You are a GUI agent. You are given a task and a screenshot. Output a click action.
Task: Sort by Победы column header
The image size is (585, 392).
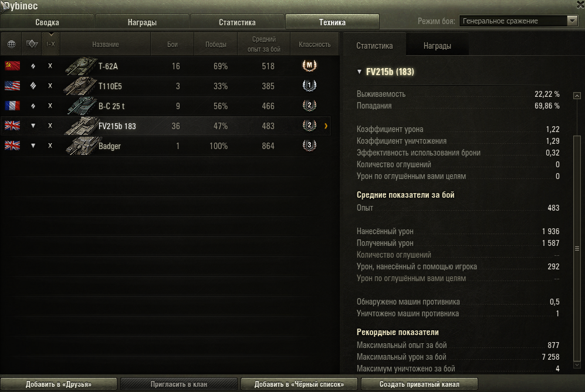[216, 44]
